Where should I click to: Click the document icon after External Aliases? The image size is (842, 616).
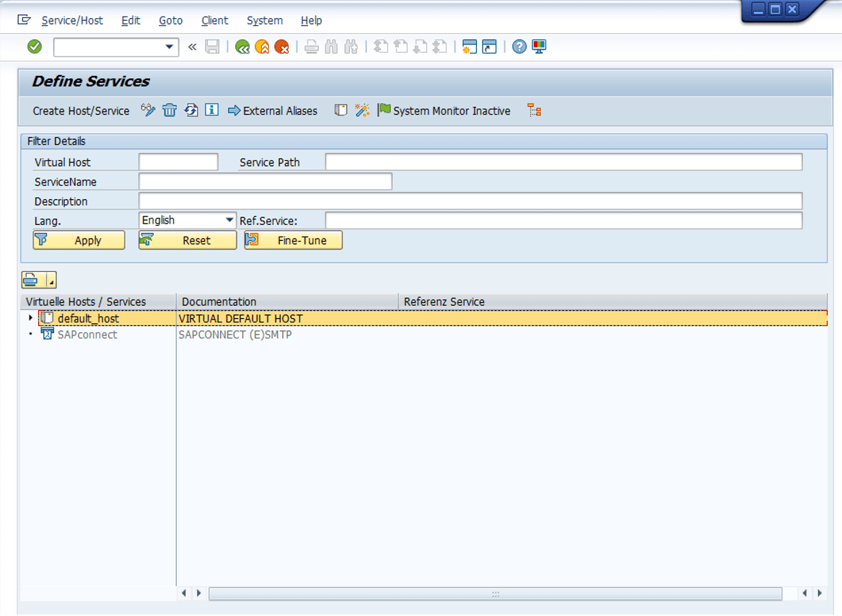(x=341, y=110)
